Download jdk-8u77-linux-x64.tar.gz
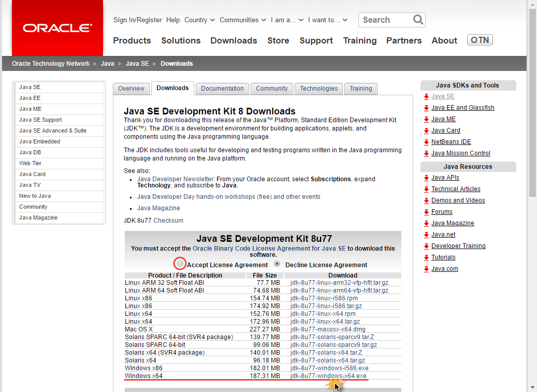Image resolution: width=537 pixels, height=392 pixels. 325,322
